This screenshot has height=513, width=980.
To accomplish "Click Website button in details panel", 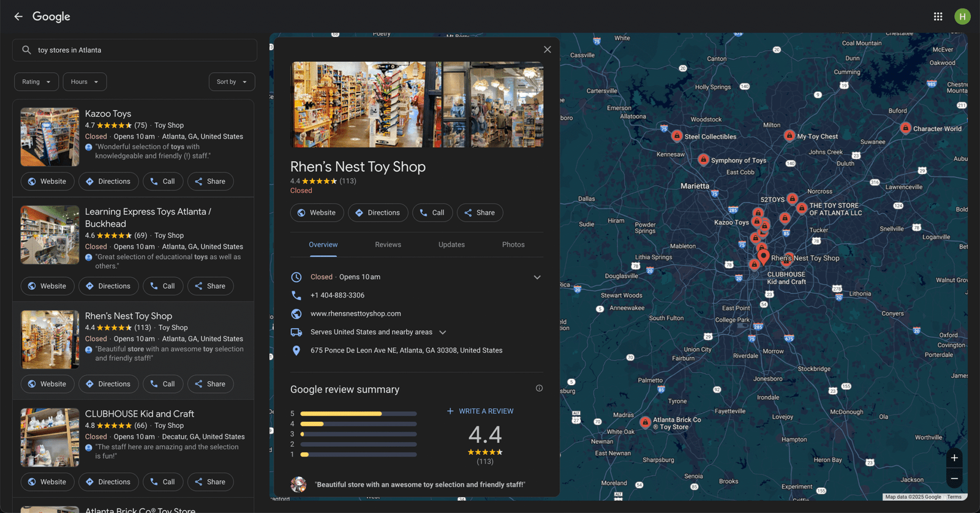I will pyautogui.click(x=317, y=212).
